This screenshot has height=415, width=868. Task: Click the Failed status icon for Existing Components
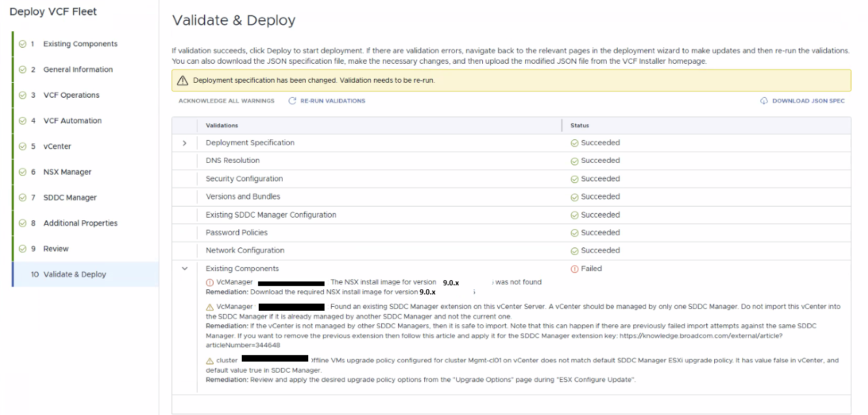[574, 268]
